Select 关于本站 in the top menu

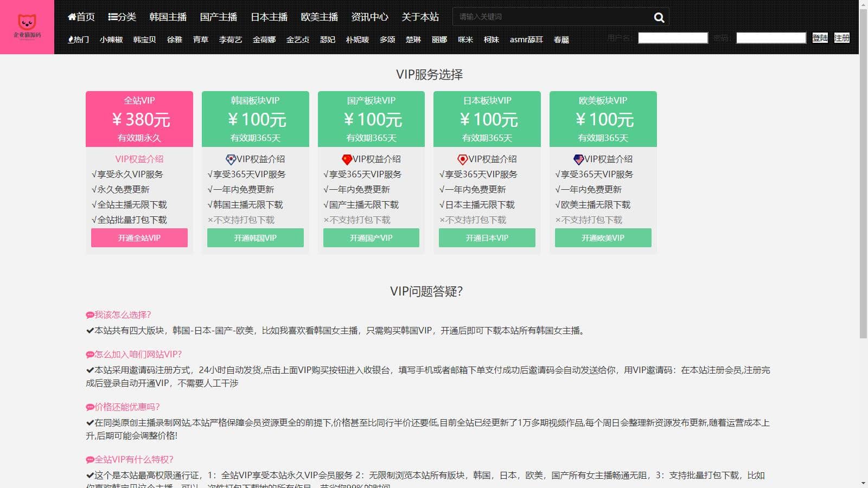point(420,17)
